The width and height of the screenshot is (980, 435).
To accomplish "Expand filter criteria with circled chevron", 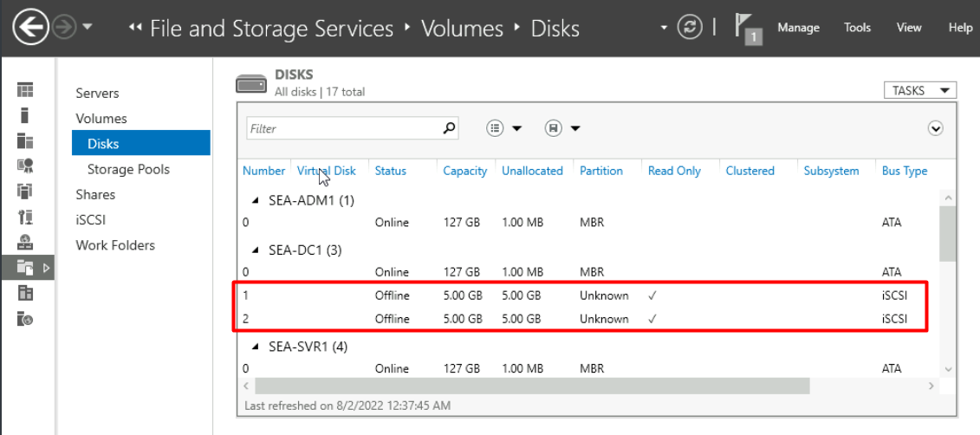I will 935,129.
